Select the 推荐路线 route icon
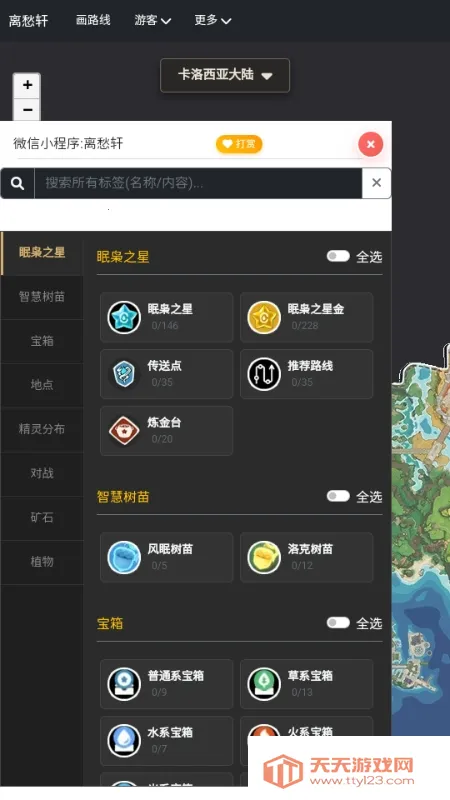This screenshot has height=800, width=450. 264,374
